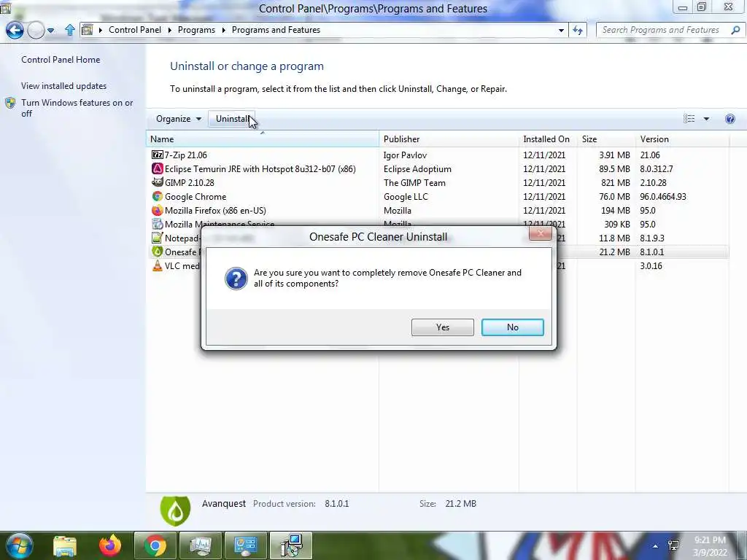The image size is (747, 560).
Task: Go back with the Back arrow
Action: tap(15, 30)
